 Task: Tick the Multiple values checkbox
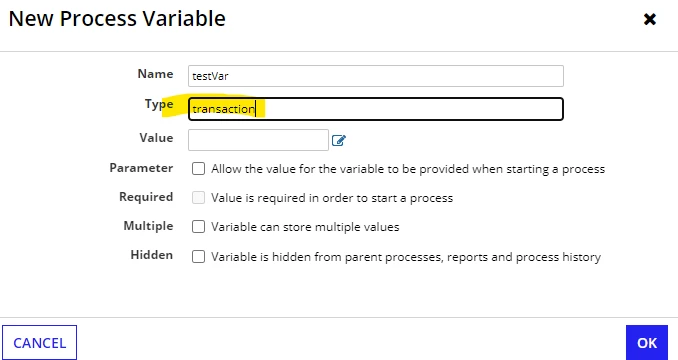[x=198, y=226]
